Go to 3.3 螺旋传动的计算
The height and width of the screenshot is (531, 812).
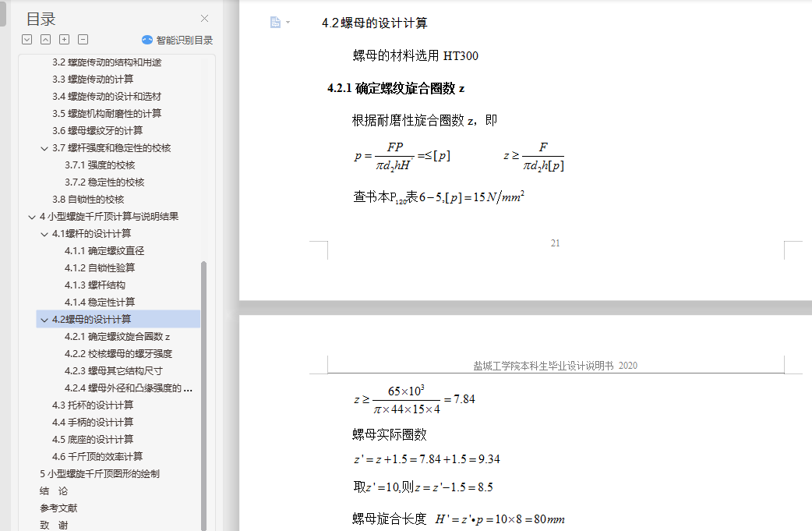click(x=93, y=80)
